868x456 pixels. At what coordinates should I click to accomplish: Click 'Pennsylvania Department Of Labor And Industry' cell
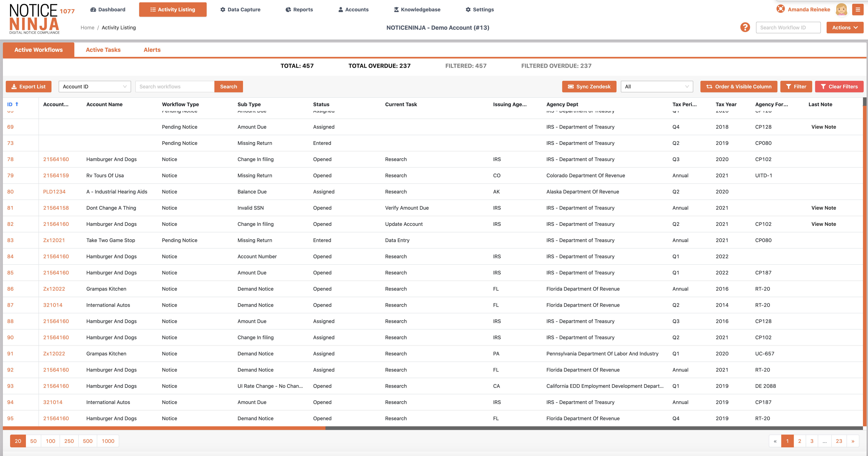(x=602, y=354)
